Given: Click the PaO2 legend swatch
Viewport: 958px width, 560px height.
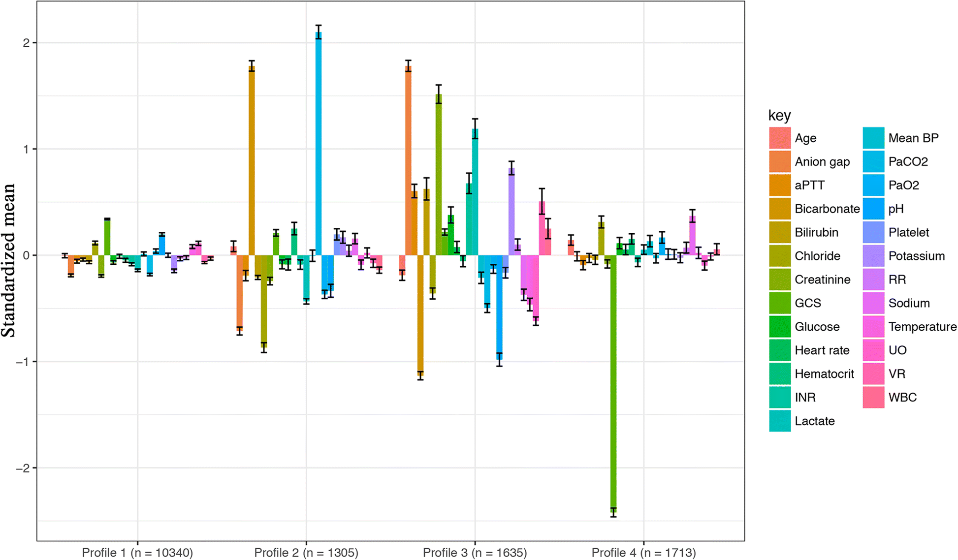Looking at the screenshot, I should (x=874, y=185).
